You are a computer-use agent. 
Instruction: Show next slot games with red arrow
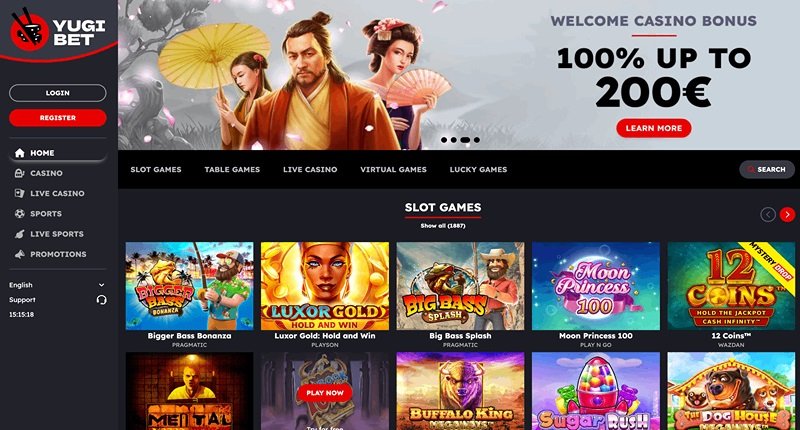tap(787, 214)
